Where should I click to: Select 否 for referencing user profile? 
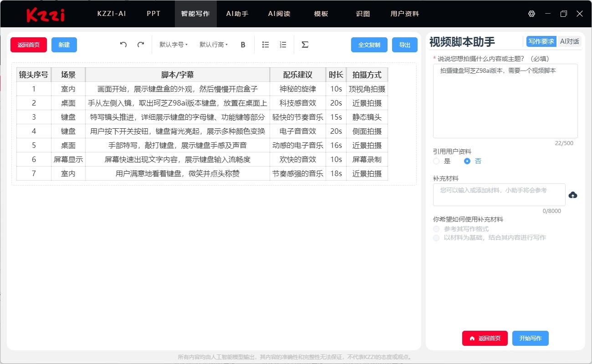click(x=467, y=161)
